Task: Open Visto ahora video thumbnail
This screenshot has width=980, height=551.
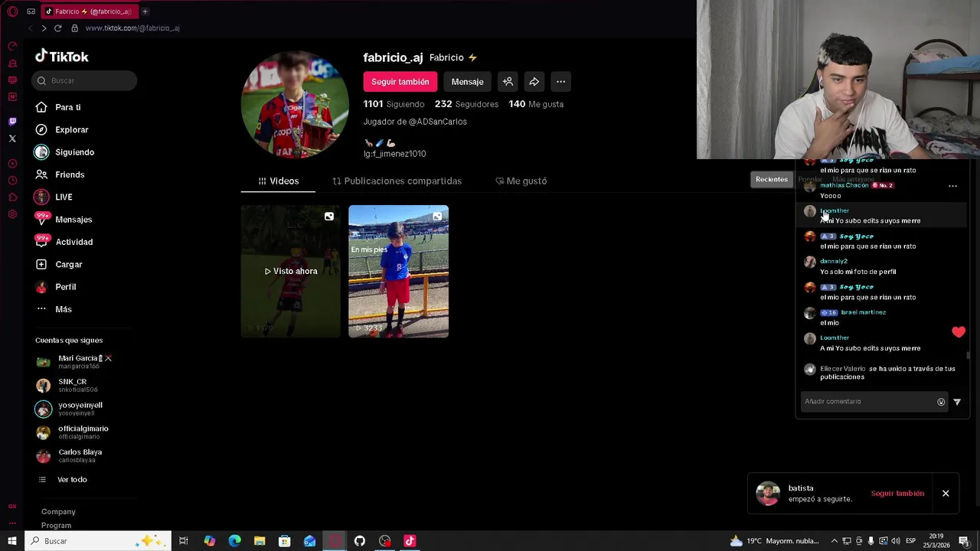Action: (x=291, y=272)
